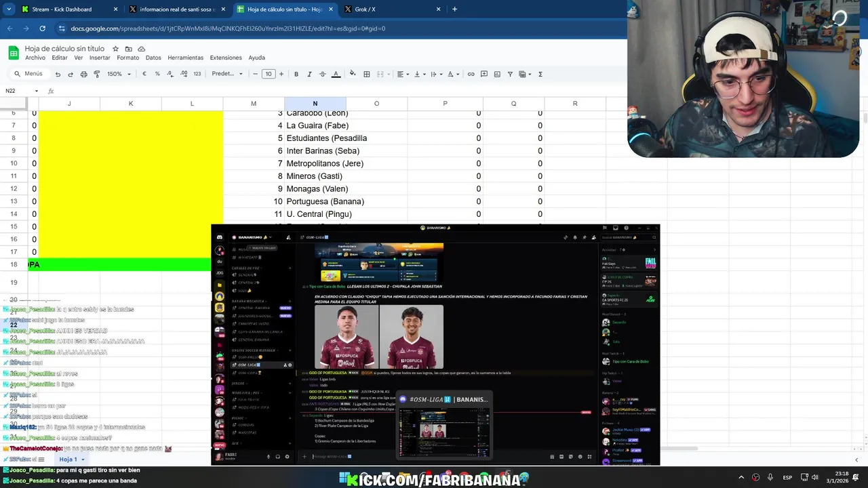This screenshot has width=868, height=488.
Task: Toggle bold formatting
Action: tap(296, 74)
